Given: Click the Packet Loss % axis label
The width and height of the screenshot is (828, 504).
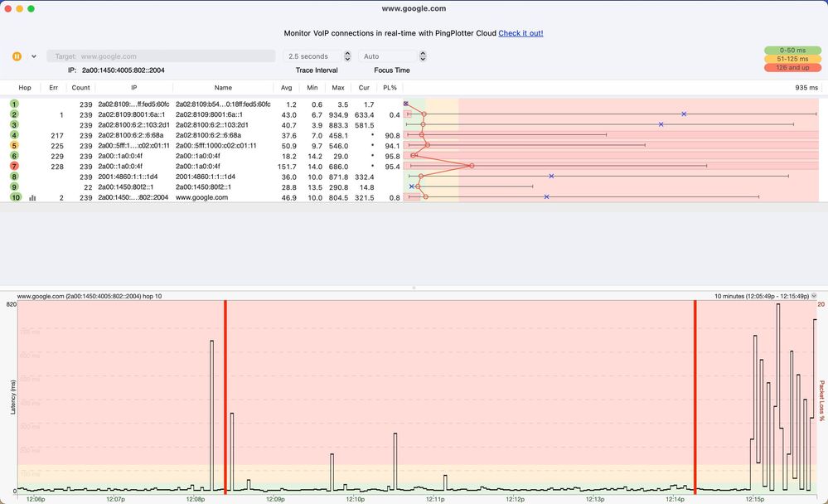Looking at the screenshot, I should click(821, 400).
